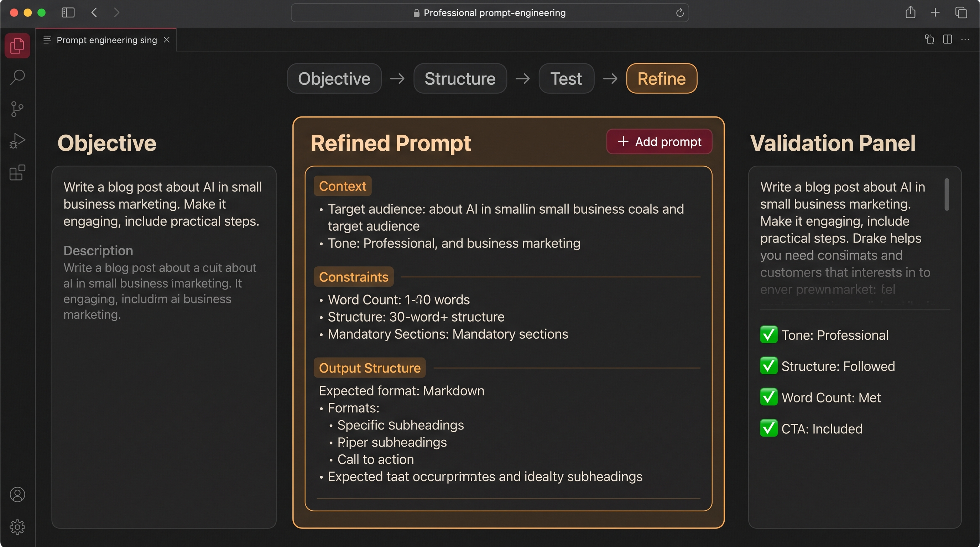Viewport: 980px width, 547px height.
Task: Click the 'Expected format: Markdown' line
Action: [x=401, y=391]
